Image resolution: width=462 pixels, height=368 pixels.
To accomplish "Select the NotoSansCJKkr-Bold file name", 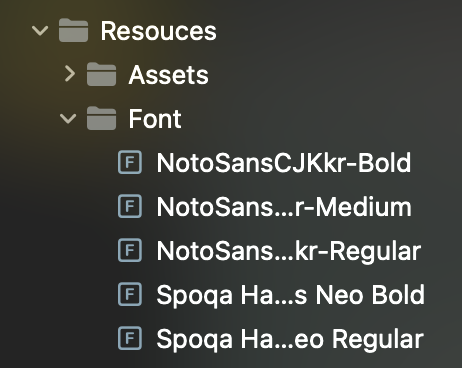I will click(284, 163).
